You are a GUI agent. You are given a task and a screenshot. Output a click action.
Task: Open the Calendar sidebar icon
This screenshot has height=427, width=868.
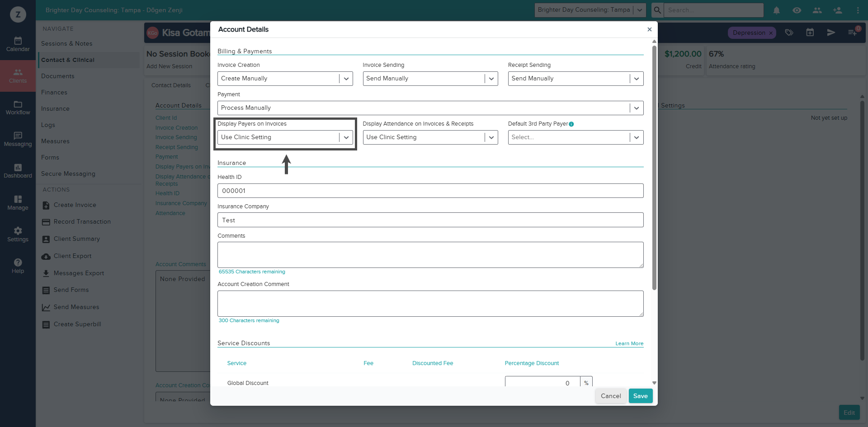pos(18,44)
